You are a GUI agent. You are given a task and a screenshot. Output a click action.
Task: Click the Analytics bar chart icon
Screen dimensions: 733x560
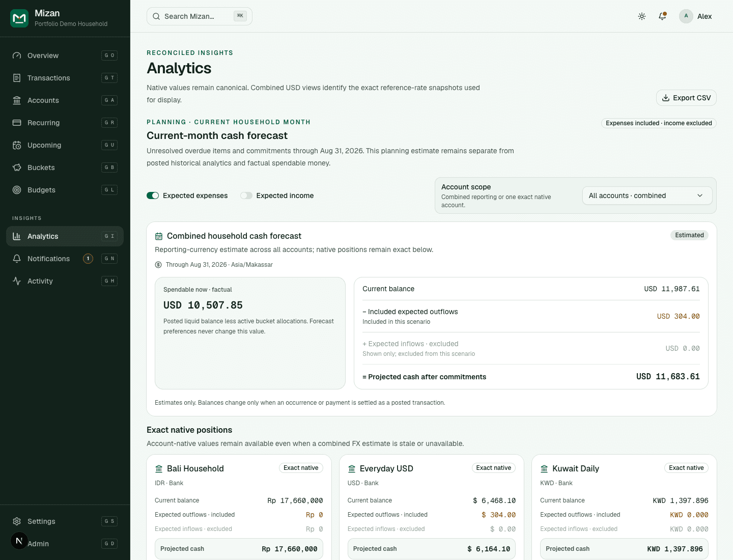[x=17, y=236]
